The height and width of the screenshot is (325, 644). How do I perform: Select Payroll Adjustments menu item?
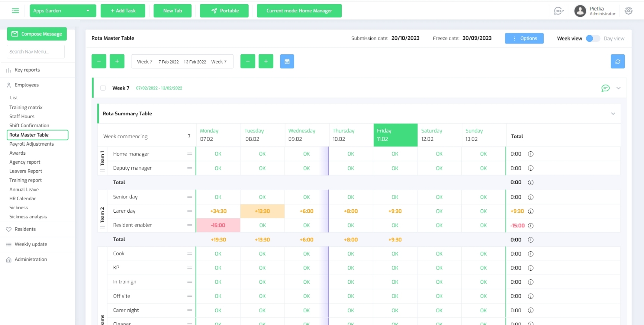click(31, 144)
